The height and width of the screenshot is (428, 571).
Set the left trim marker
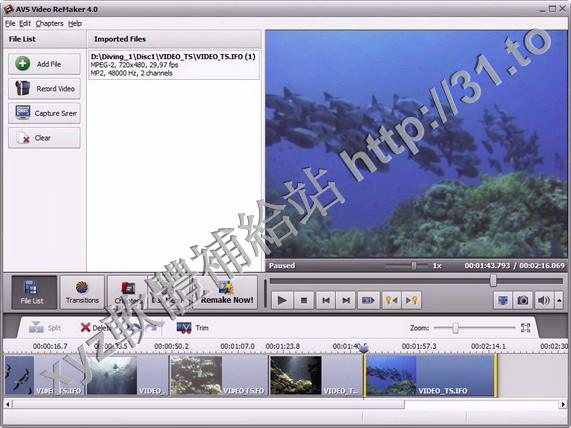pos(391,300)
